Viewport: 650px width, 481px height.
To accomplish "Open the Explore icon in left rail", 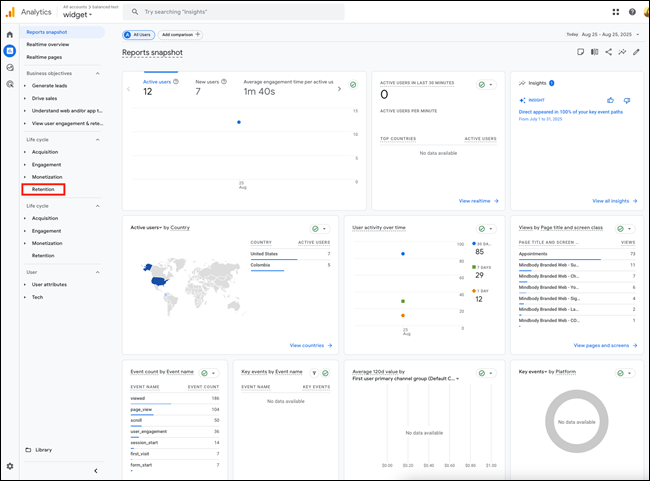I will click(10, 68).
